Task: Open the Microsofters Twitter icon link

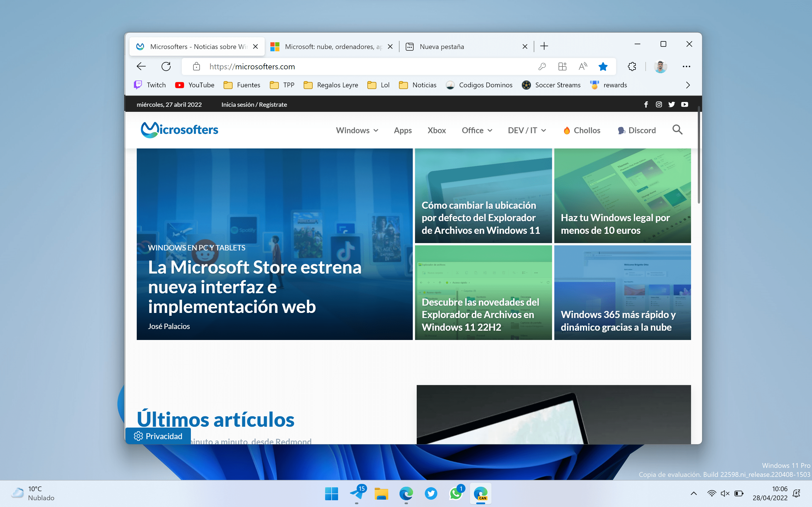Action: coord(671,104)
